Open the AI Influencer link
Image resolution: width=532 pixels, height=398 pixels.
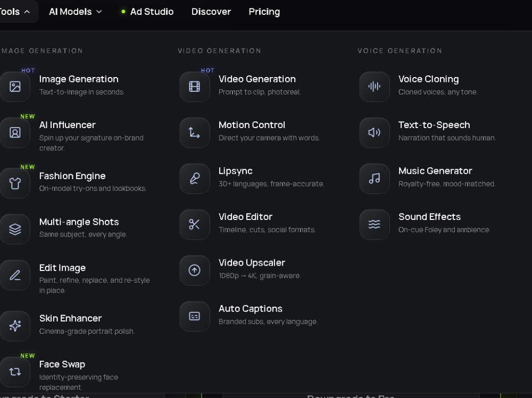point(67,125)
